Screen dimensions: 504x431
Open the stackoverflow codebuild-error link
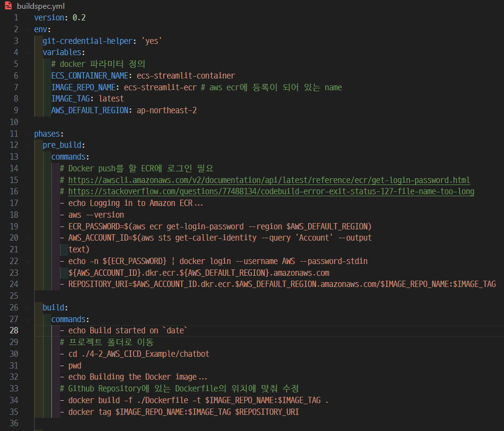point(271,192)
